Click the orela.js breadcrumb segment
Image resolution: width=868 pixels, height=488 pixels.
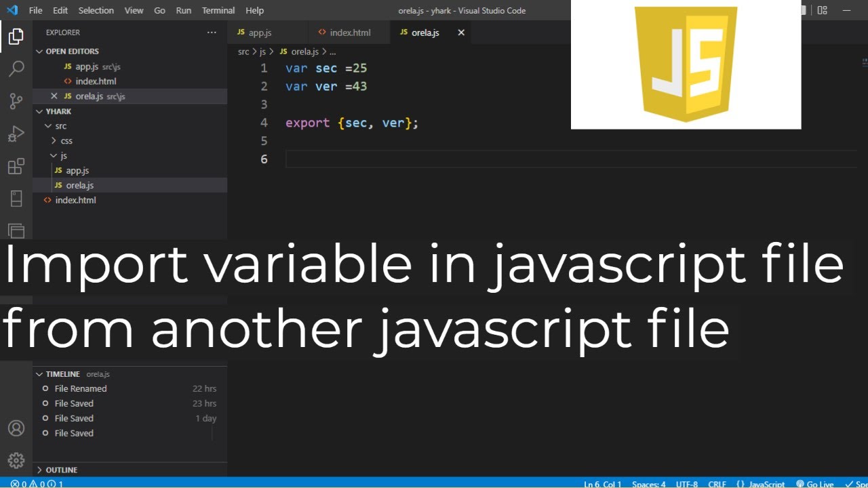(299, 52)
